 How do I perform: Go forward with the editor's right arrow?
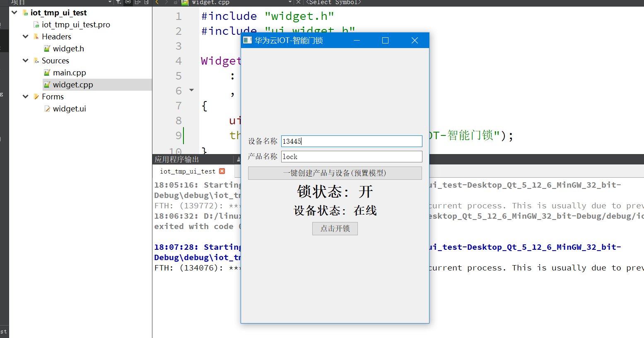[166, 2]
